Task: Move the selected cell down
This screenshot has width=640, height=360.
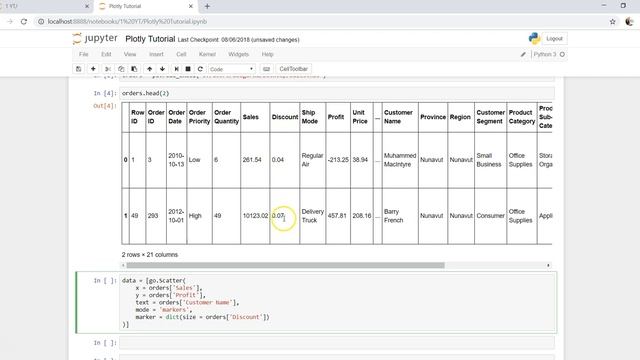Action: click(x=162, y=69)
